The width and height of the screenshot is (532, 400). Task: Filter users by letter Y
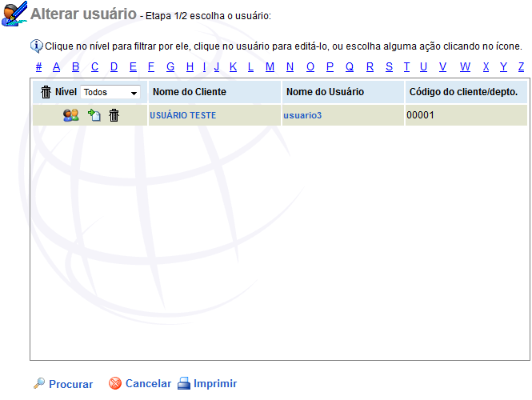pos(503,67)
